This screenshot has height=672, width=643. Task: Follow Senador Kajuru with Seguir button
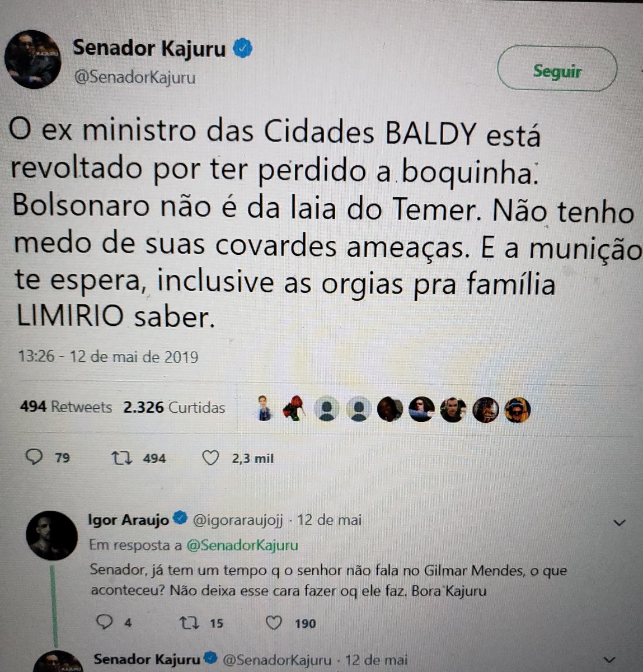coord(557,70)
